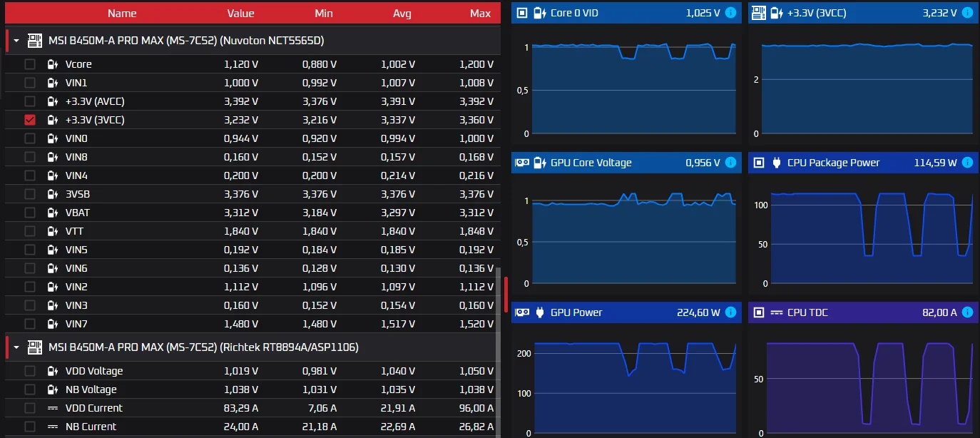Sort by the Value column header
980x438 pixels.
tap(240, 13)
